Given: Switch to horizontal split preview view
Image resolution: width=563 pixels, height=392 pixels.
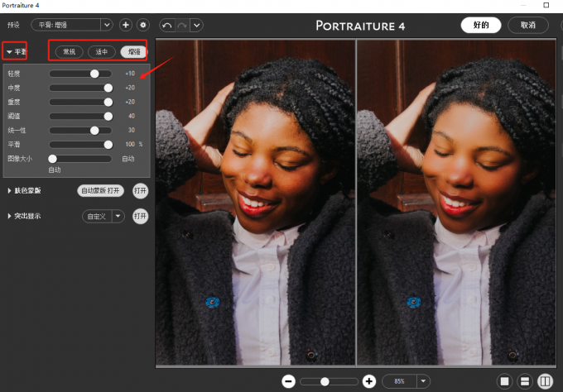Looking at the screenshot, I should [x=525, y=381].
